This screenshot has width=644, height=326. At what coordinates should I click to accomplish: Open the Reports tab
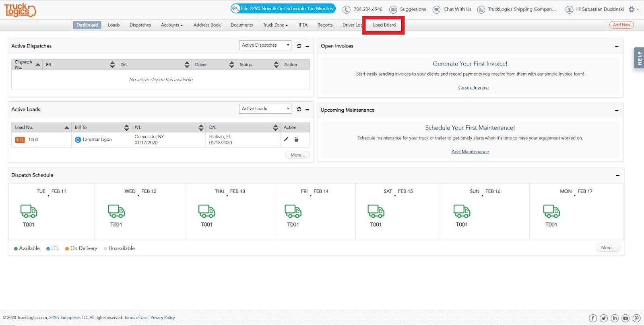[325, 25]
